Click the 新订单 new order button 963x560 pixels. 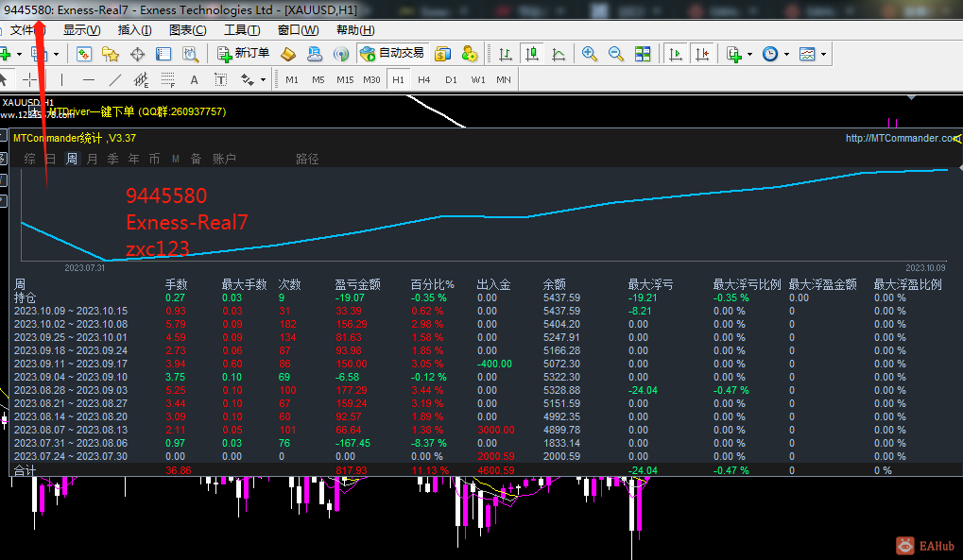243,54
